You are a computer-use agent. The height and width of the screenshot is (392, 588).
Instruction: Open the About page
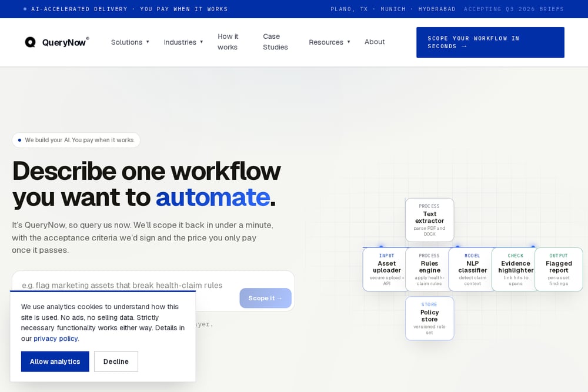click(x=375, y=42)
